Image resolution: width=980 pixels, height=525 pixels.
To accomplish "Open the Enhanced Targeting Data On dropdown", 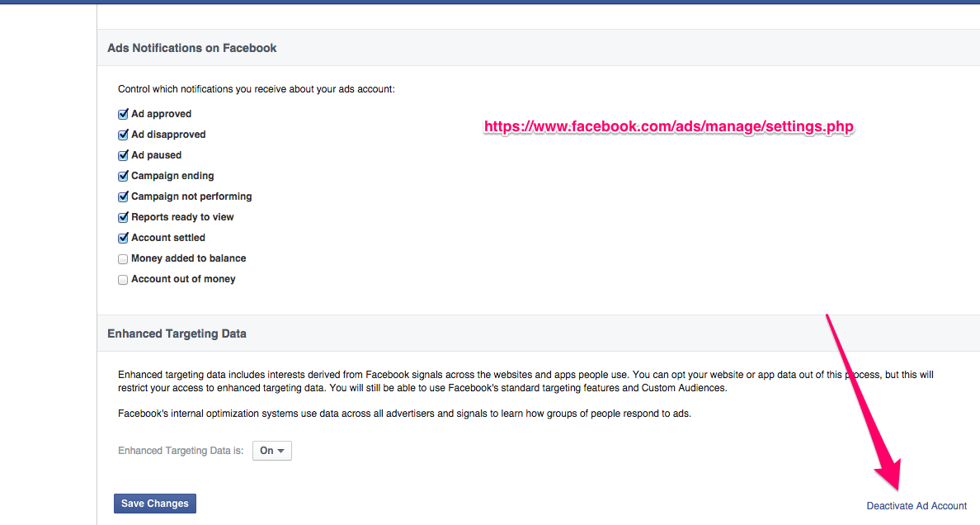I will 272,451.
